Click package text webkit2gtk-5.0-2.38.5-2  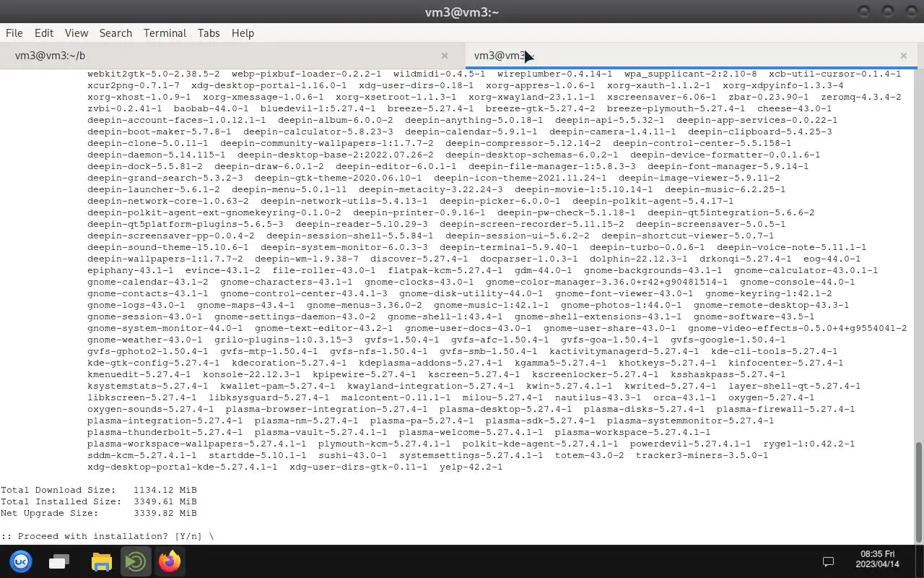(x=154, y=74)
